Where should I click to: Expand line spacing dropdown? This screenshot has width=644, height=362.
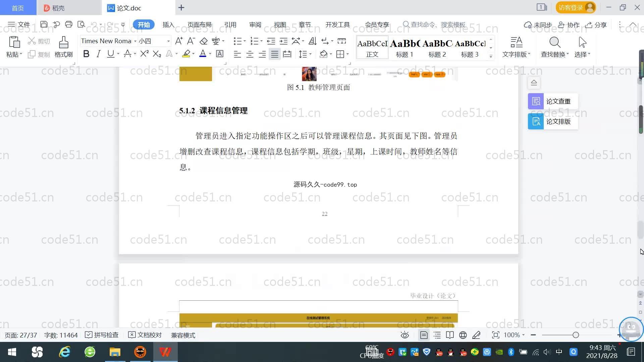311,54
